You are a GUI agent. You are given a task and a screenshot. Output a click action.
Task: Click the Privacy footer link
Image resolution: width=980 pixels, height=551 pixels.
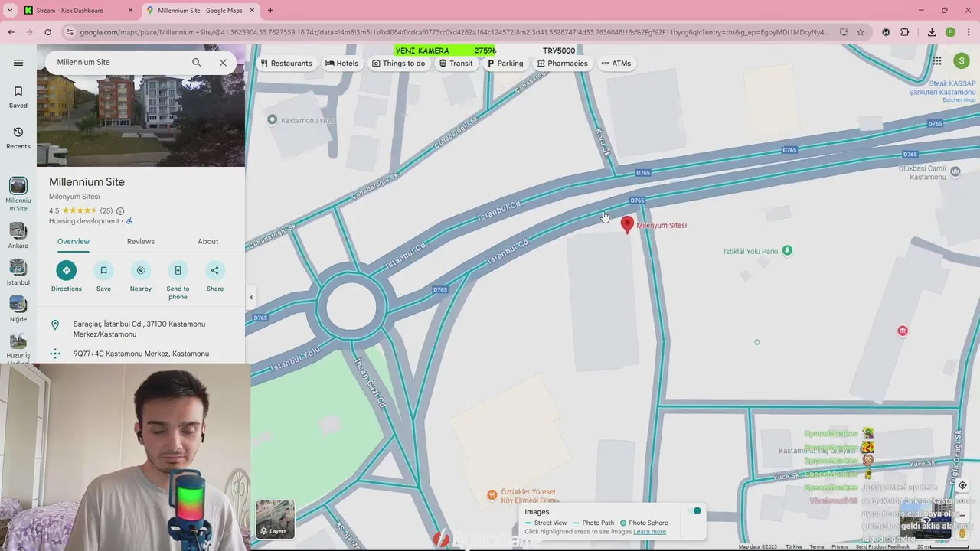point(840,546)
